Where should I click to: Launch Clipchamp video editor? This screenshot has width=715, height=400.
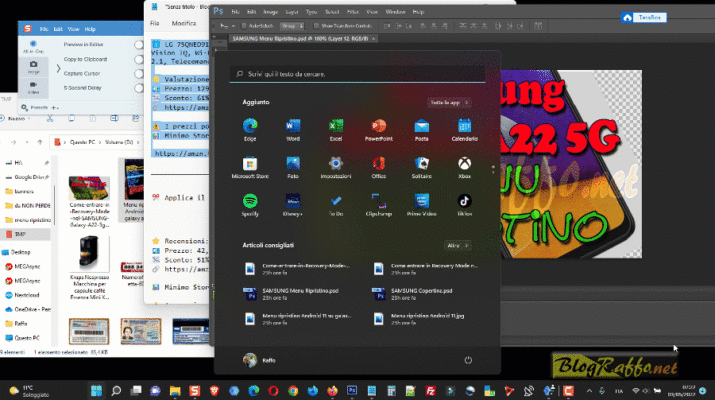tap(378, 205)
